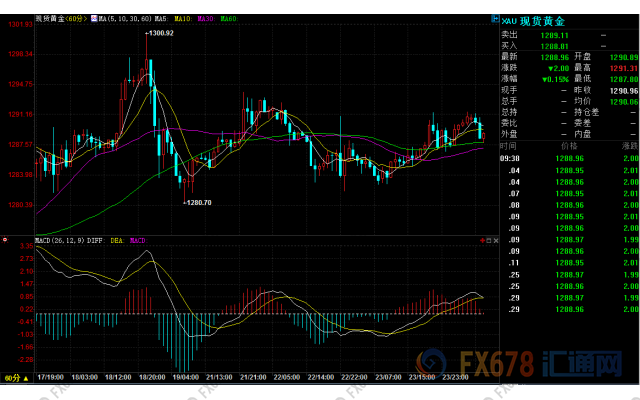This screenshot has height=400, width=640.
Task: Click the 最新 price 1288.96 in the quote panel
Action: pyautogui.click(x=554, y=57)
